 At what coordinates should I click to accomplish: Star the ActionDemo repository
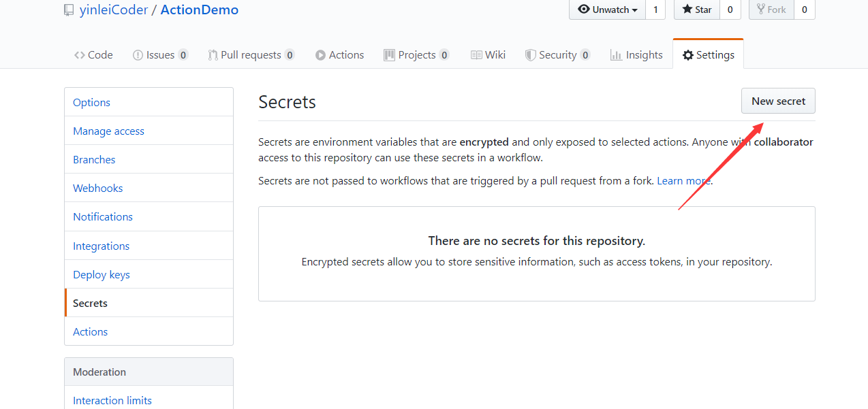tap(697, 10)
